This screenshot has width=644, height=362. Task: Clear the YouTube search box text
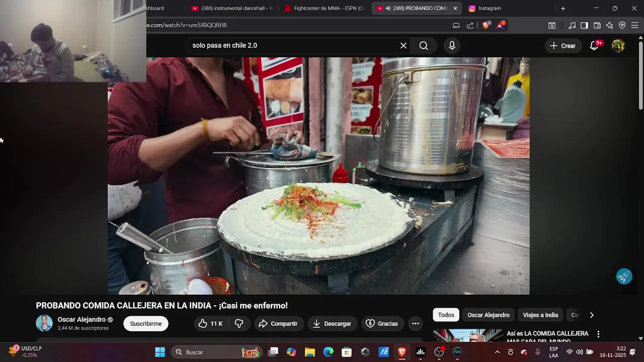click(404, 46)
